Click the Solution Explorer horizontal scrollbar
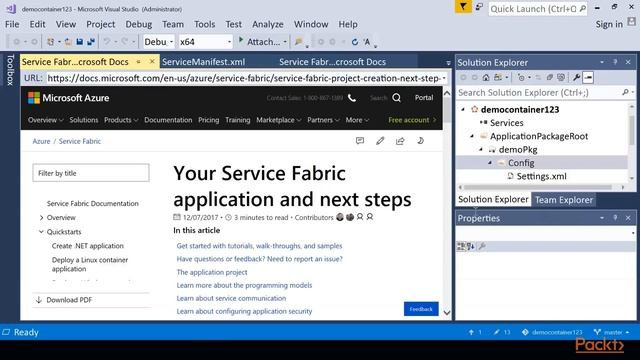 538,187
